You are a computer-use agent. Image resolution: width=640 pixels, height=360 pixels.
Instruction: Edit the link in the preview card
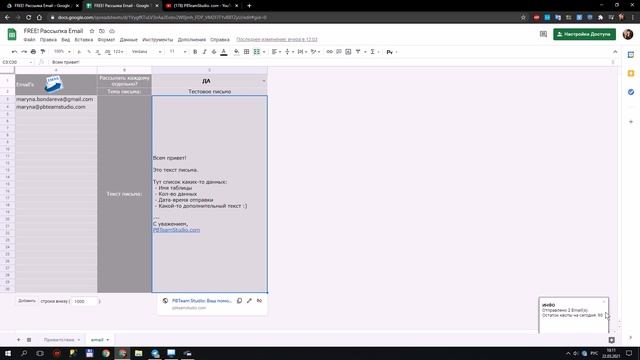click(249, 301)
